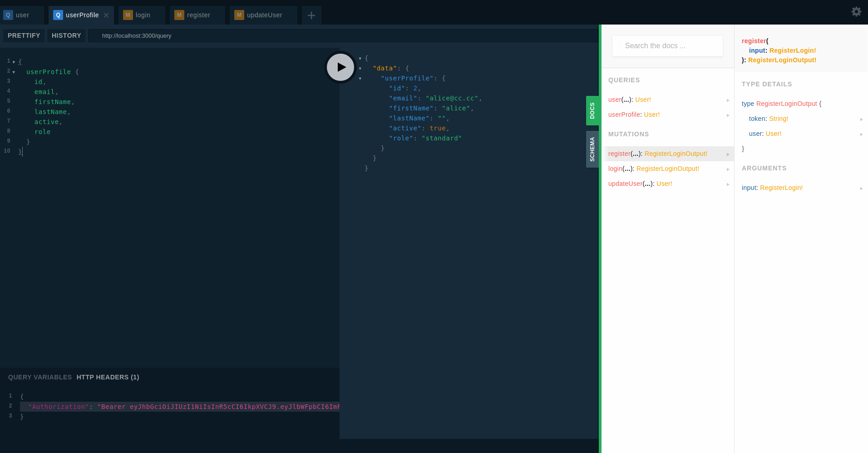Open the SCHEMA side tab
The height and width of the screenshot is (453, 868).
592,149
